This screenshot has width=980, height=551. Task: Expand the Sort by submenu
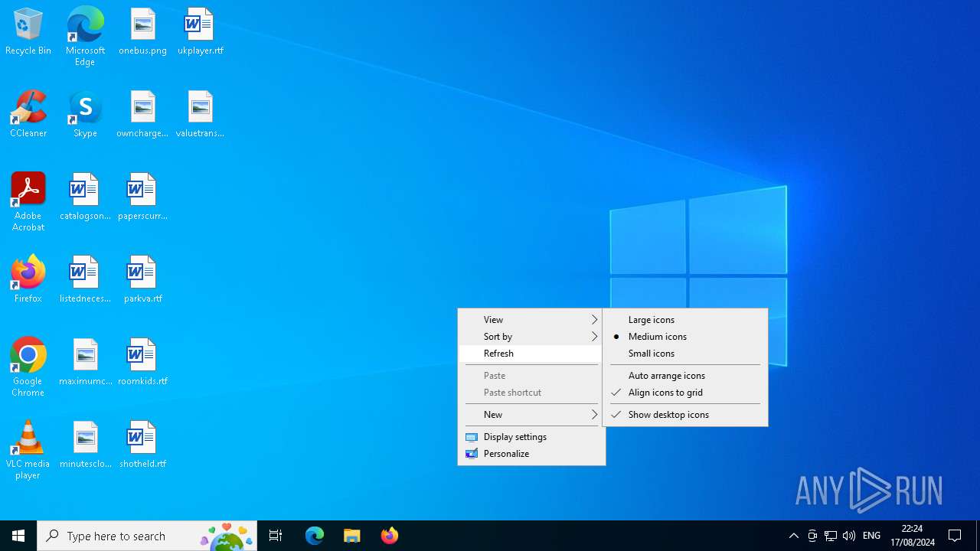[x=531, y=337]
